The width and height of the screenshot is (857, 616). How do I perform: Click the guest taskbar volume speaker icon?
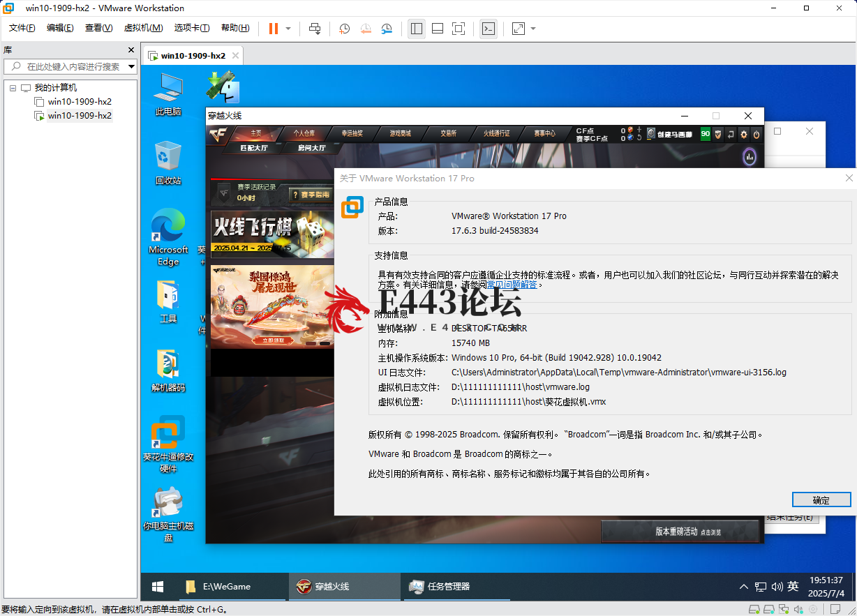[x=776, y=587]
